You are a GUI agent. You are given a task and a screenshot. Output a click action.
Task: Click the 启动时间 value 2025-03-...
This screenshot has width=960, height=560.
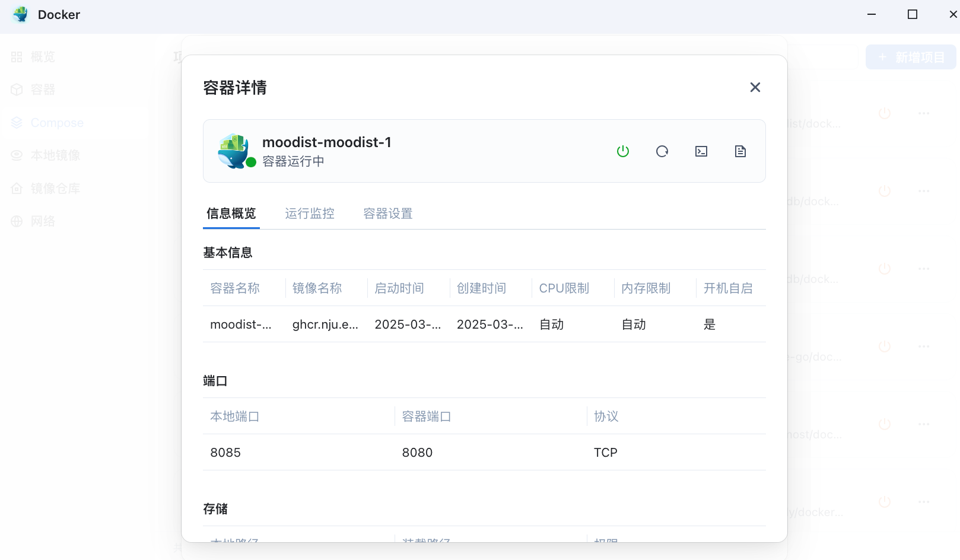(408, 324)
